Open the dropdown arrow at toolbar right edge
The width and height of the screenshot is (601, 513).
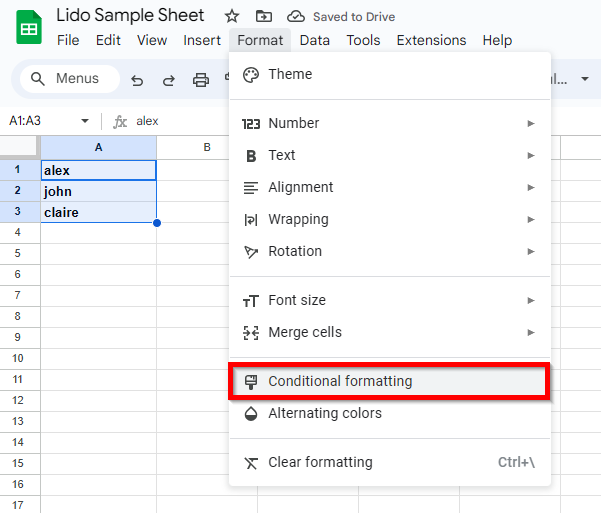[585, 79]
